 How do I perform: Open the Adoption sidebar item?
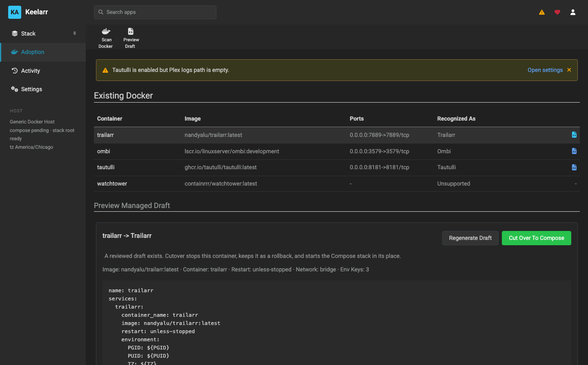tap(43, 52)
